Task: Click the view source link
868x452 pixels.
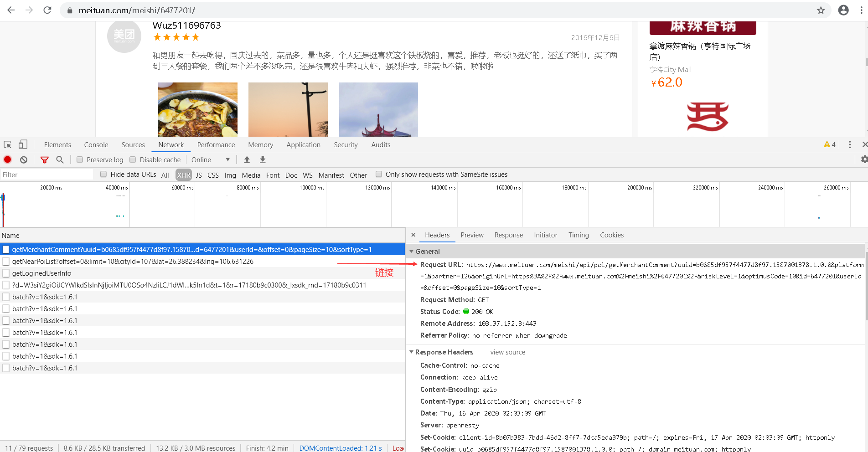Action: tap(507, 352)
